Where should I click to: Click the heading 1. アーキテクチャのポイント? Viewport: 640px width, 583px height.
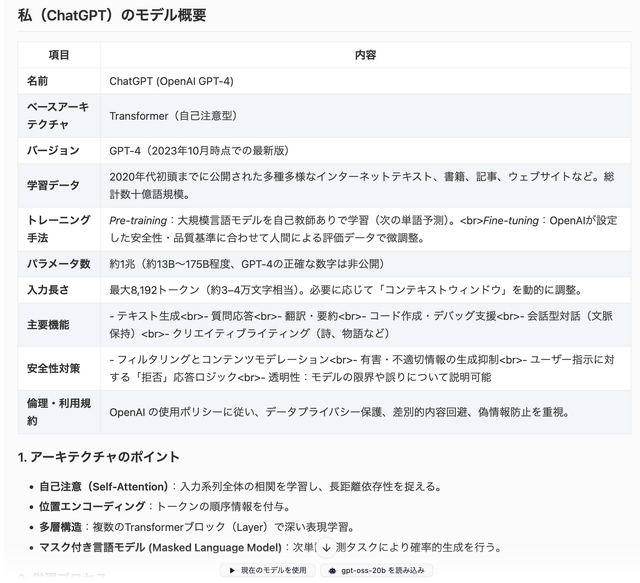click(99, 456)
